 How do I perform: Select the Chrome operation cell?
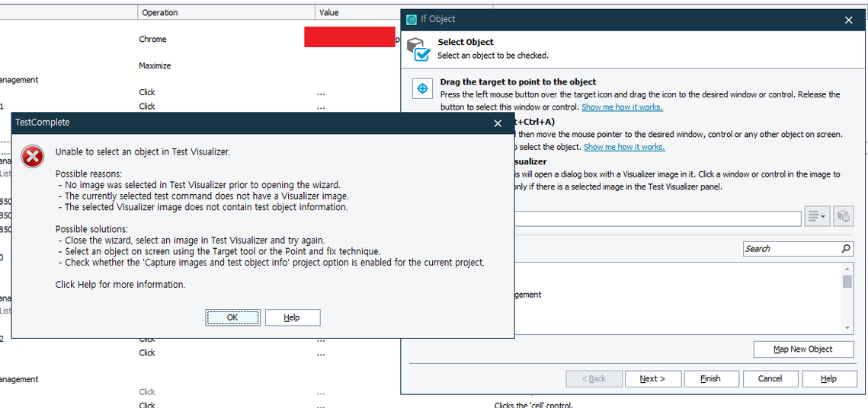click(152, 40)
